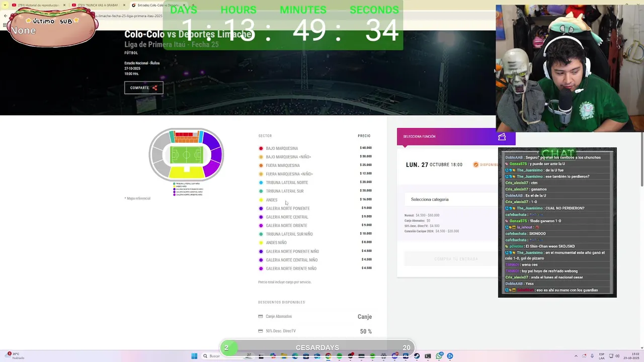Viewport: 644px width, 362px height.
Task: Switch to Chrome in the taskbar
Action: pyautogui.click(x=328, y=356)
